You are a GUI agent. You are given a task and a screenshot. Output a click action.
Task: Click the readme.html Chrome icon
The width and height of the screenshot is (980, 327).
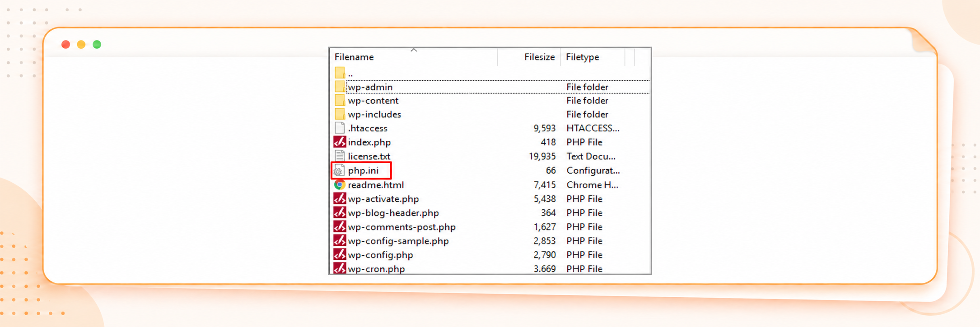click(x=340, y=184)
